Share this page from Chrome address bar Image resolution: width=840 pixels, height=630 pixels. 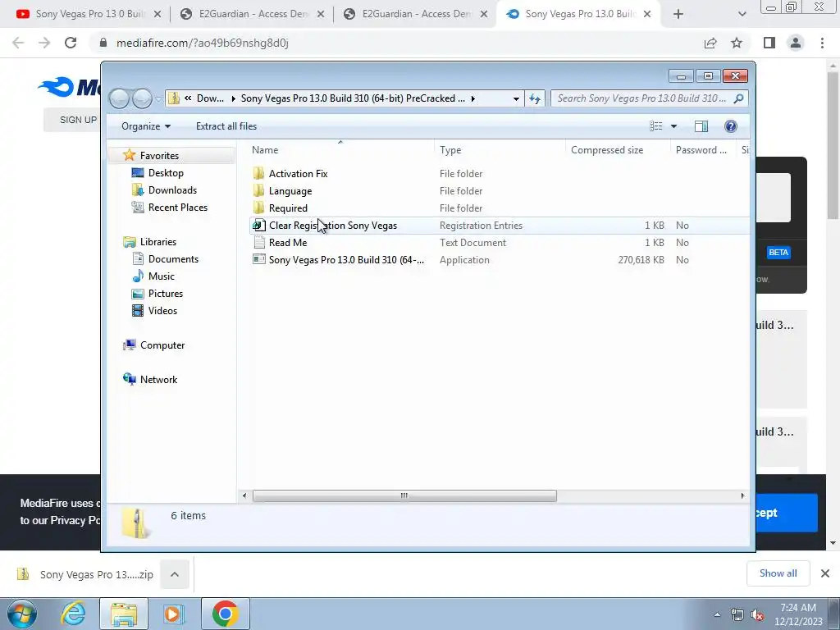click(x=710, y=43)
